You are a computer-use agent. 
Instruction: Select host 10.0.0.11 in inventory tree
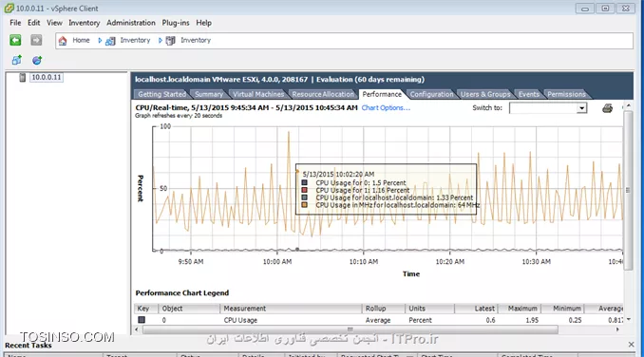[47, 77]
